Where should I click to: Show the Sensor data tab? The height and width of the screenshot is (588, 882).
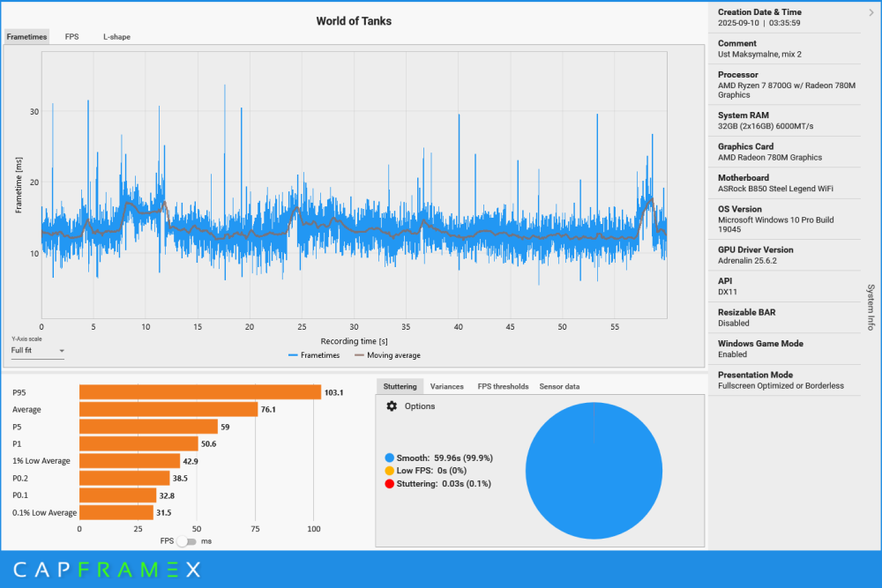(559, 386)
